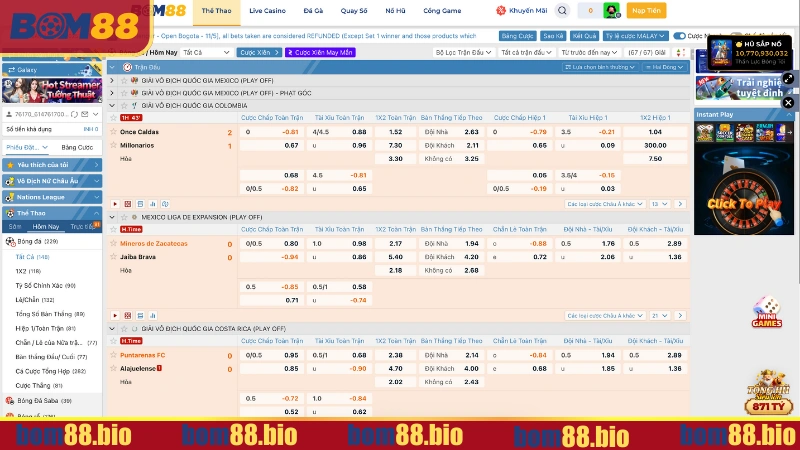Open the user avatar icon in header
This screenshot has width=800, height=450.
pos(611,11)
